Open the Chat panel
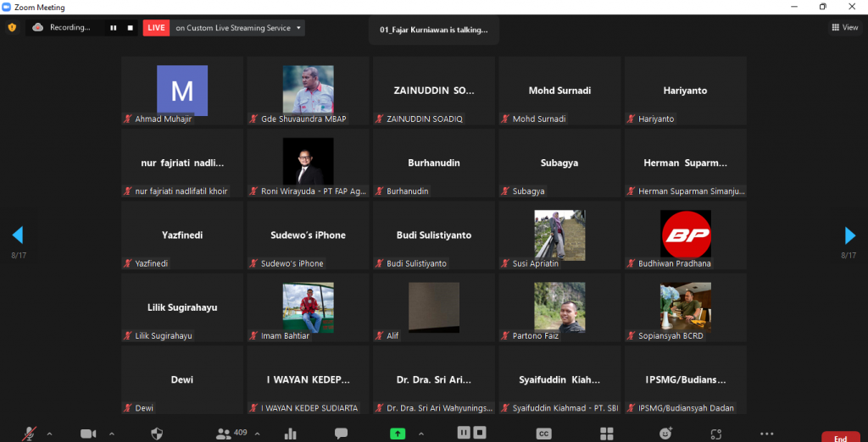Screen dimensions: 868x442 [x=341, y=434]
